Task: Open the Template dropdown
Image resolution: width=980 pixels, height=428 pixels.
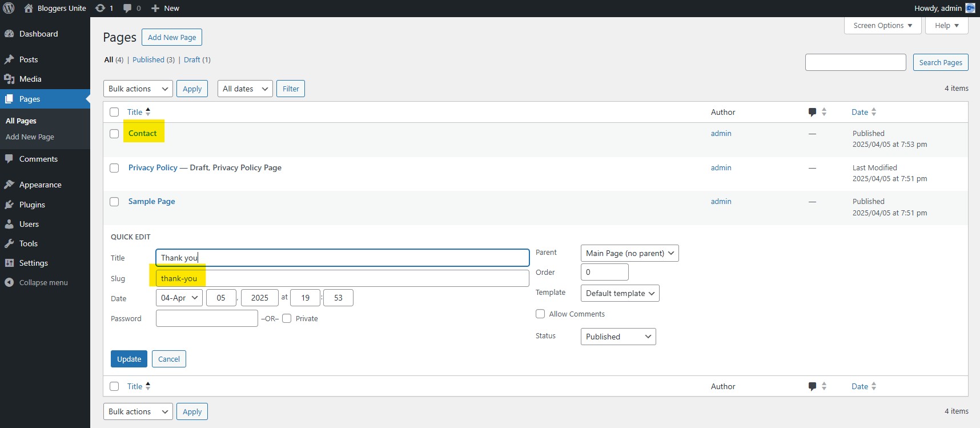Action: pos(620,293)
